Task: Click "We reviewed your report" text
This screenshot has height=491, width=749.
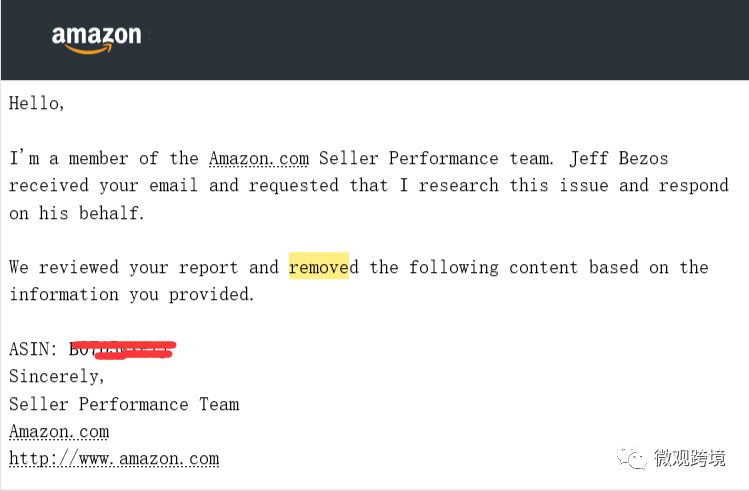Action: point(124,267)
